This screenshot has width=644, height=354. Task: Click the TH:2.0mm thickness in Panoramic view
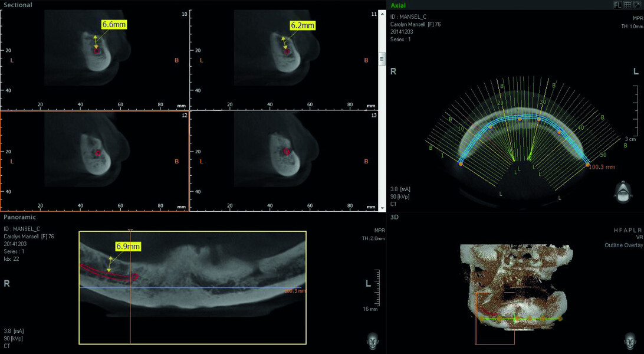point(372,238)
